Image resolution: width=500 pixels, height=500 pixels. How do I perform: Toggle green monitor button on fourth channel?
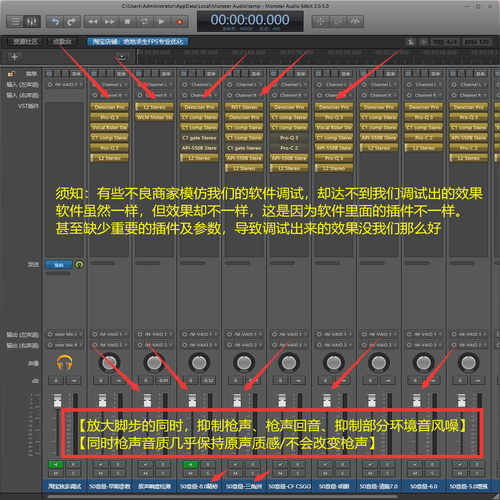(x=191, y=465)
